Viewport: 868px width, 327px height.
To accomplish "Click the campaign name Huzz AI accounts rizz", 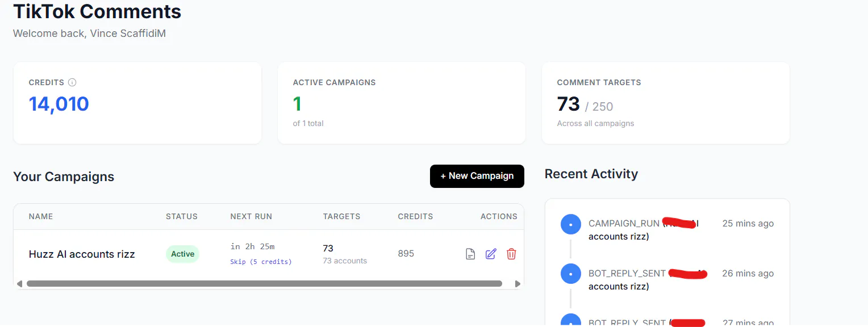I will (82, 254).
